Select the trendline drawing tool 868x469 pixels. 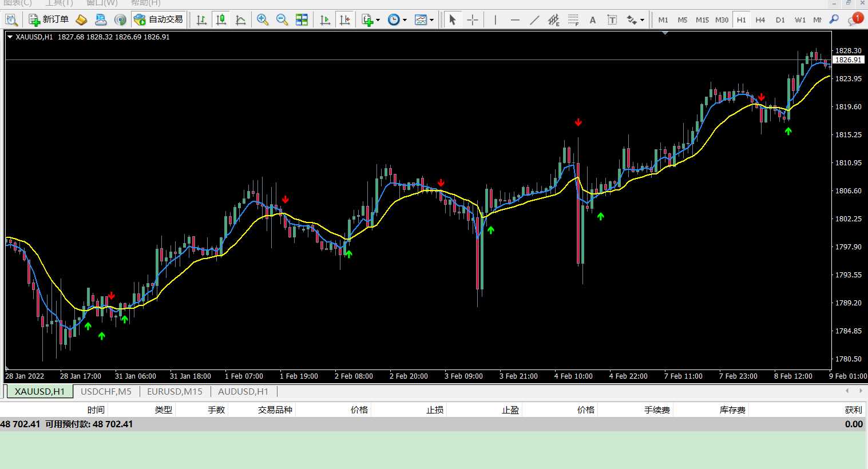[534, 20]
